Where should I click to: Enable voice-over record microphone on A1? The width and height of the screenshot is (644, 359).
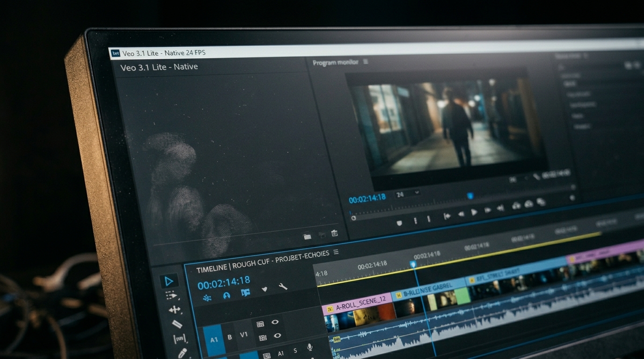tap(309, 347)
